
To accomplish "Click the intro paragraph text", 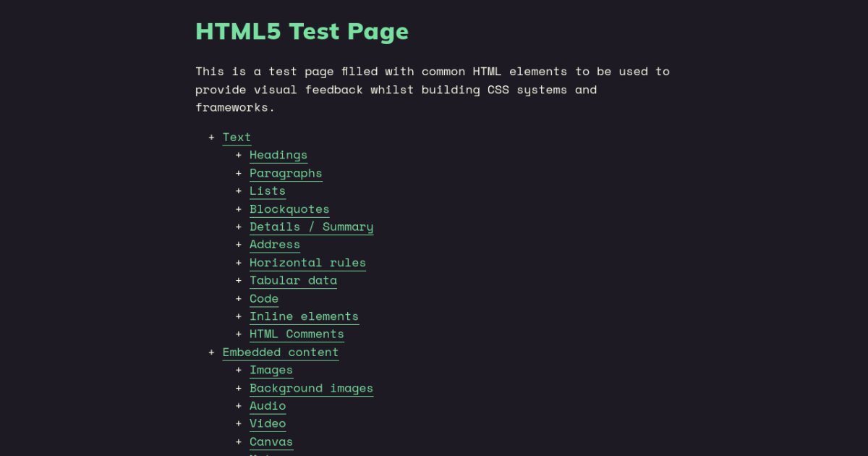I will 432,90.
